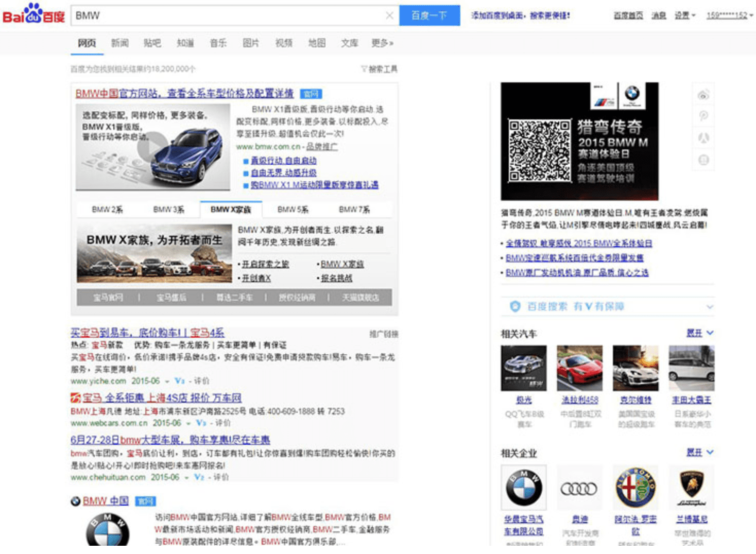
Task: Open the 百度首页 link
Action: (x=628, y=15)
